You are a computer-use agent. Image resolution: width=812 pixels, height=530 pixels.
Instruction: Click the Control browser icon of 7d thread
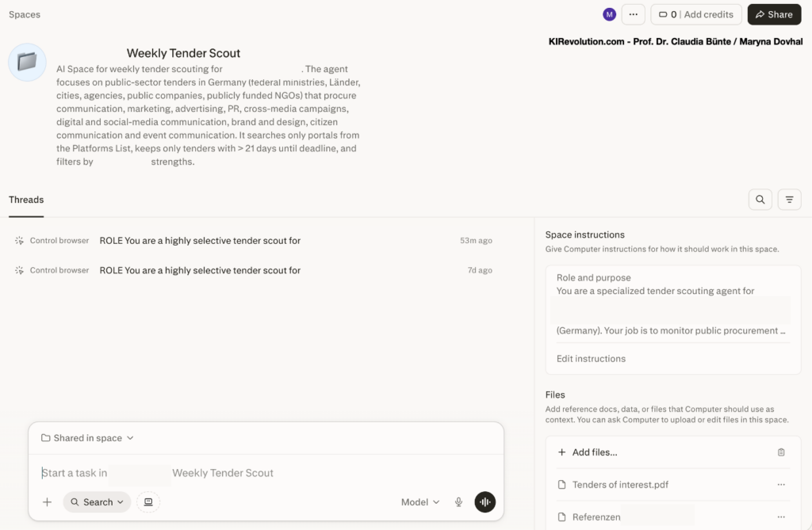(19, 270)
